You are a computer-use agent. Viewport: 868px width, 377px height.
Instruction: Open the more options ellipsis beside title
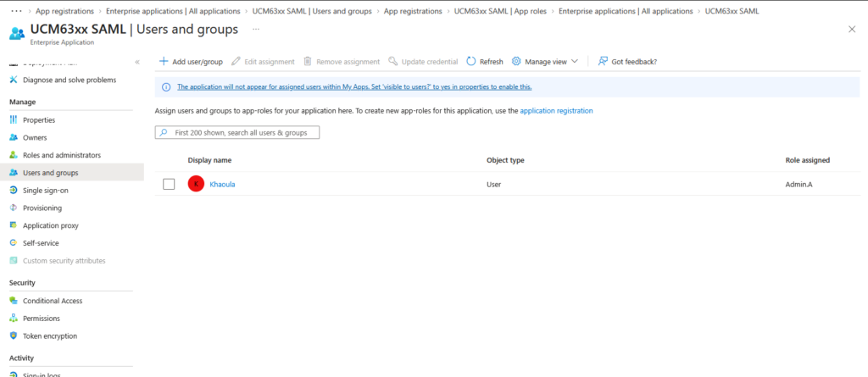256,29
